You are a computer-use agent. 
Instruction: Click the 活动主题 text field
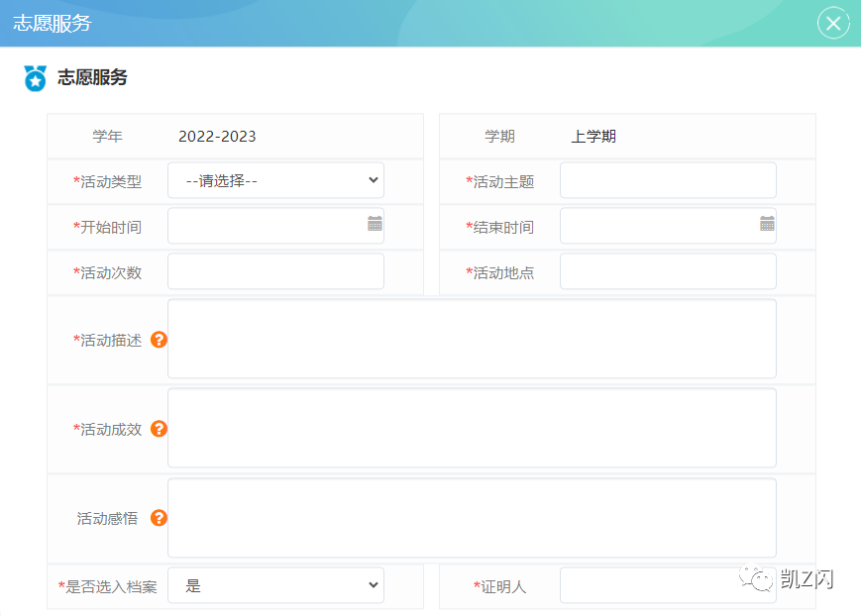pos(668,180)
